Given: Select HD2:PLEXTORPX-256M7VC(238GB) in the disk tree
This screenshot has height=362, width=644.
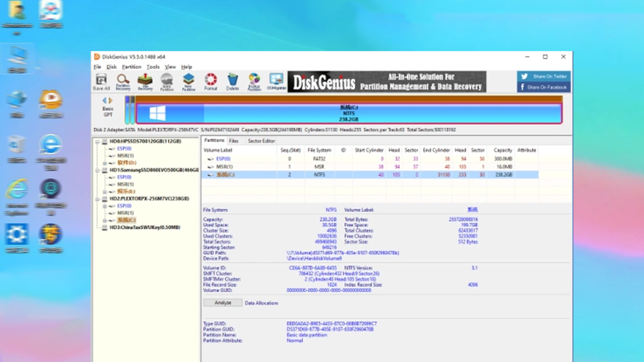Looking at the screenshot, I should 149,198.
